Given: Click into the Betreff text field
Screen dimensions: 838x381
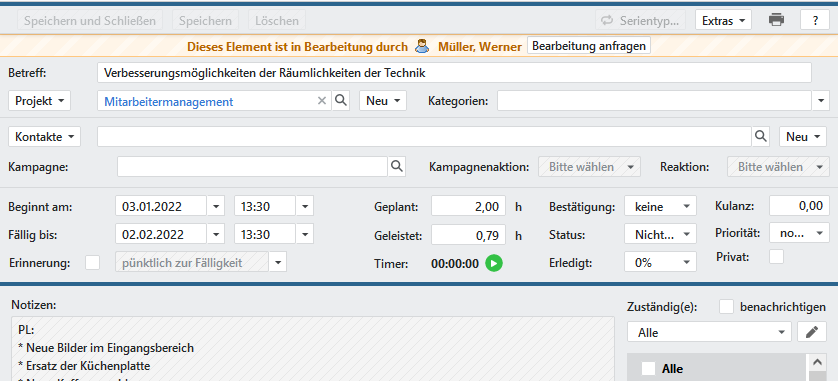Looking at the screenshot, I should [454, 73].
